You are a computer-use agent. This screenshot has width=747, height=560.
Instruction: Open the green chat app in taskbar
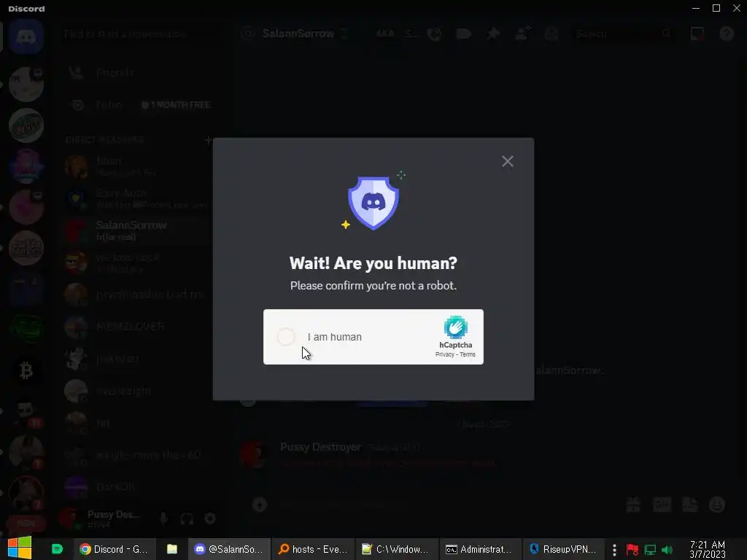point(57,549)
